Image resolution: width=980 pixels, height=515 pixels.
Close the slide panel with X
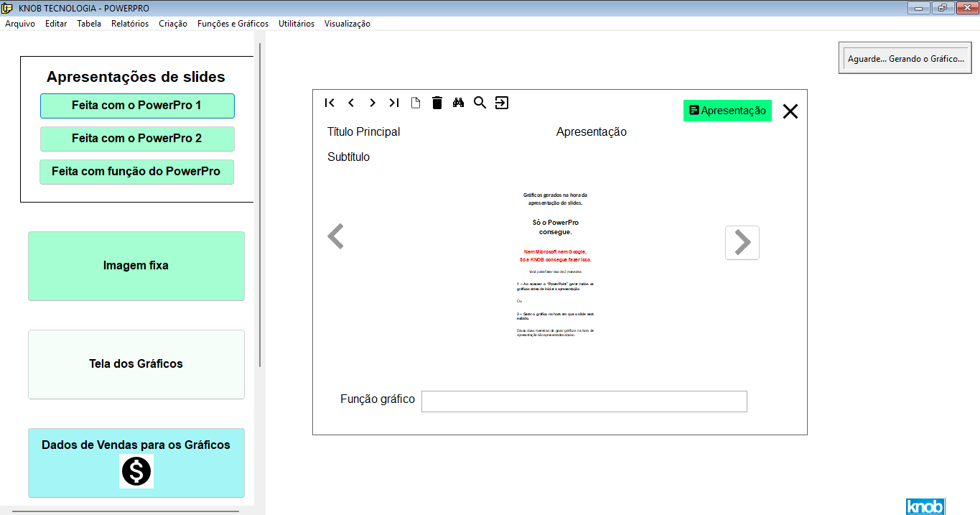(x=790, y=111)
